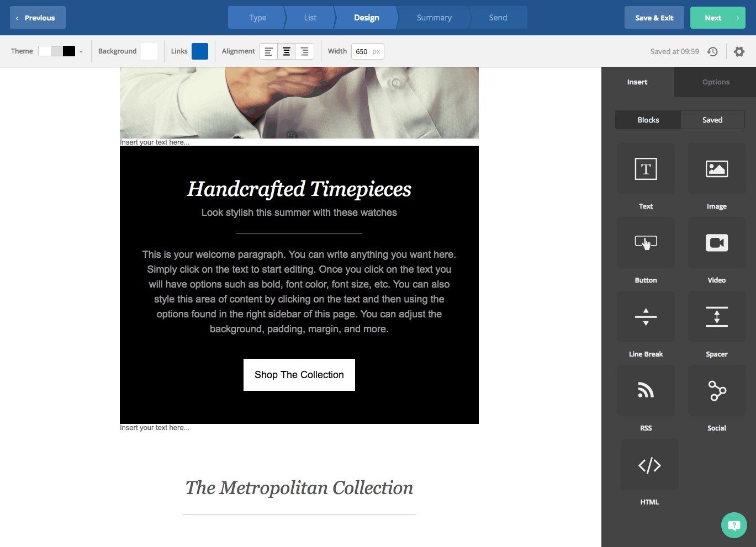756x547 pixels.
Task: Insert a Social links block
Action: (716, 391)
